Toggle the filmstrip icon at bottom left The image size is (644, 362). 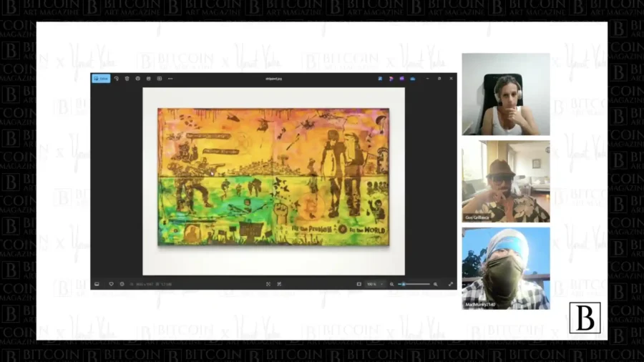97,284
